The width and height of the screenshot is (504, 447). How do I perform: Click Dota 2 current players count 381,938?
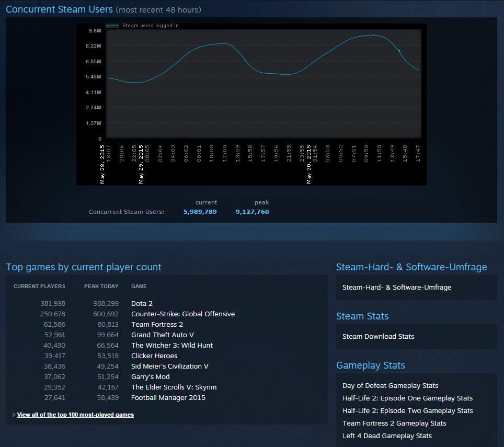(53, 303)
